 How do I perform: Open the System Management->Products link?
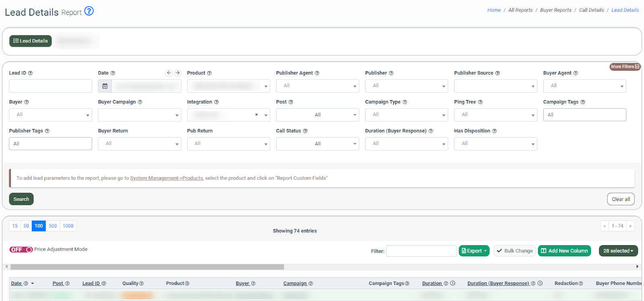[x=166, y=178]
